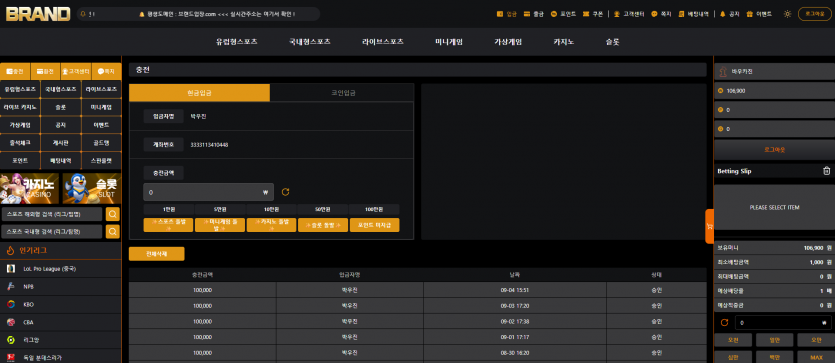
Task: Click the 충전금액 input field
Action: [x=208, y=192]
